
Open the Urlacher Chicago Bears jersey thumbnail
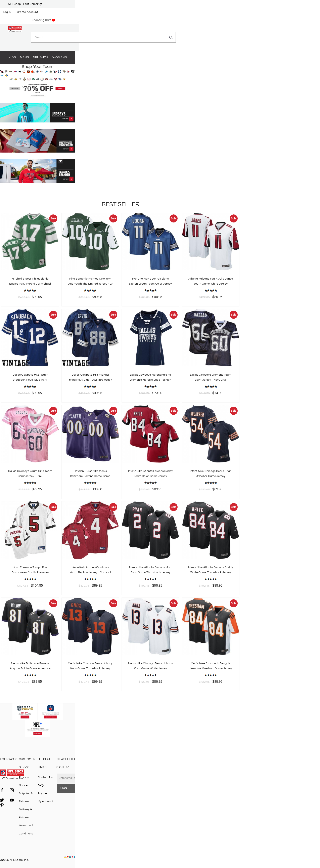(211, 434)
